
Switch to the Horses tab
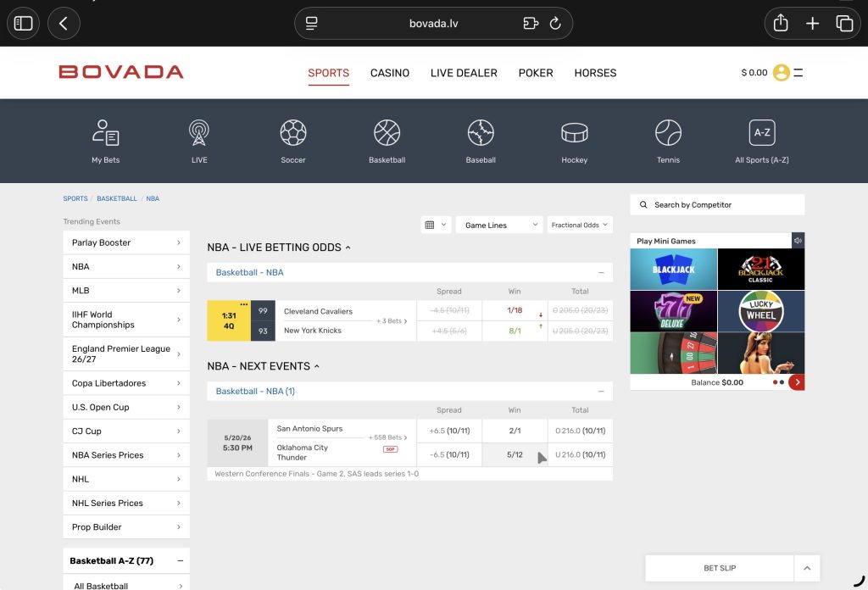click(x=595, y=73)
